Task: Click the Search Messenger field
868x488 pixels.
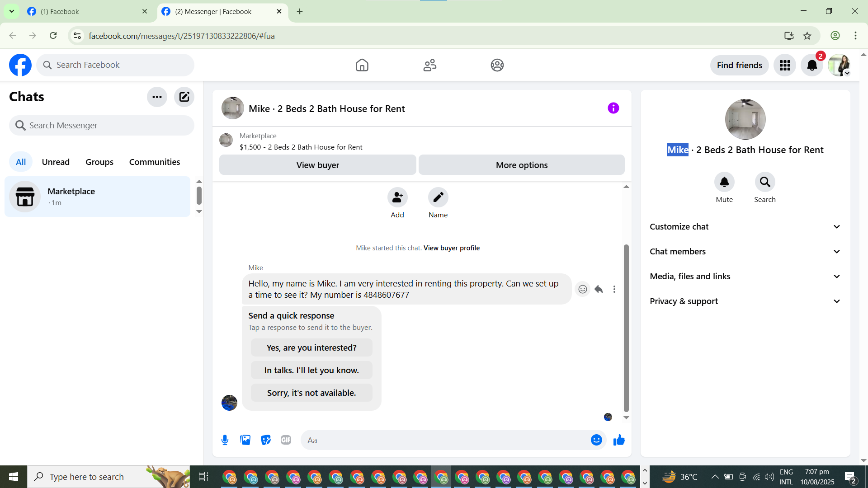Action: point(102,125)
